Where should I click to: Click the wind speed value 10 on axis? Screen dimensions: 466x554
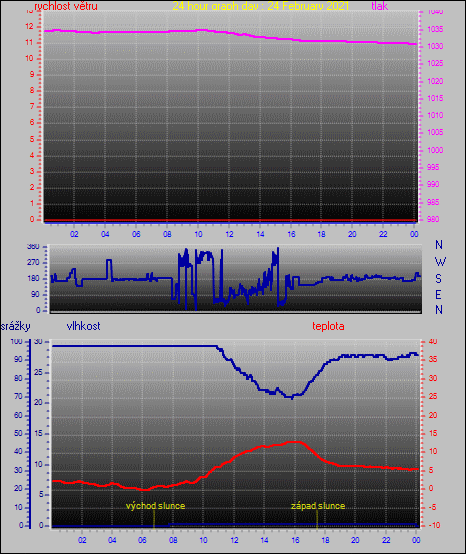pyautogui.click(x=29, y=58)
